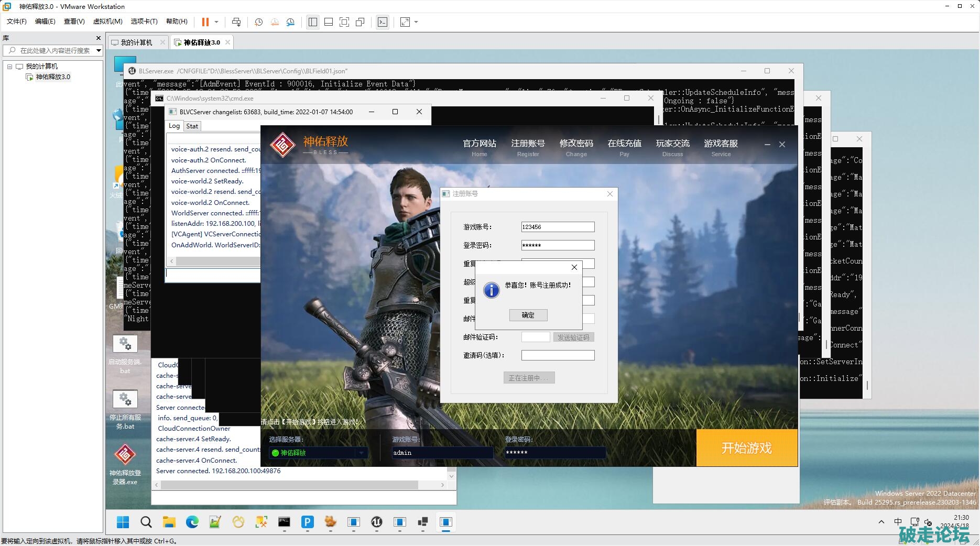Screen dimensions: 980x546
Task: Open the 虚拟机(M) menu
Action: (107, 21)
